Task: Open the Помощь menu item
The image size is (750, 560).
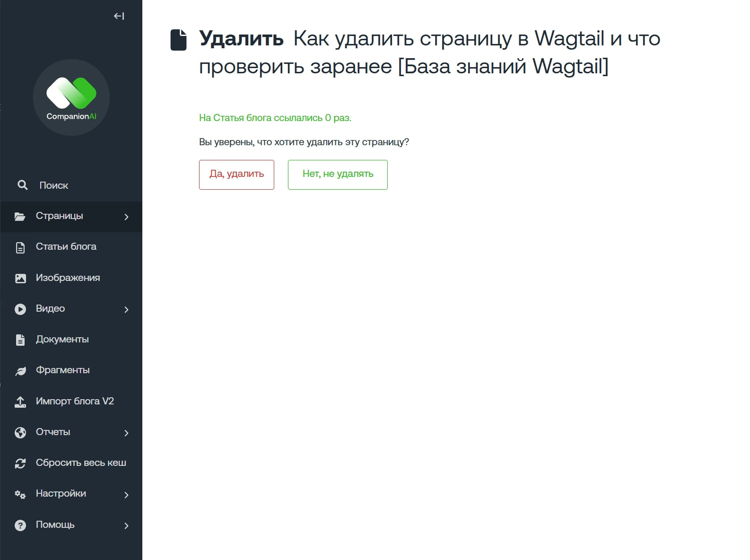Action: [x=71, y=525]
